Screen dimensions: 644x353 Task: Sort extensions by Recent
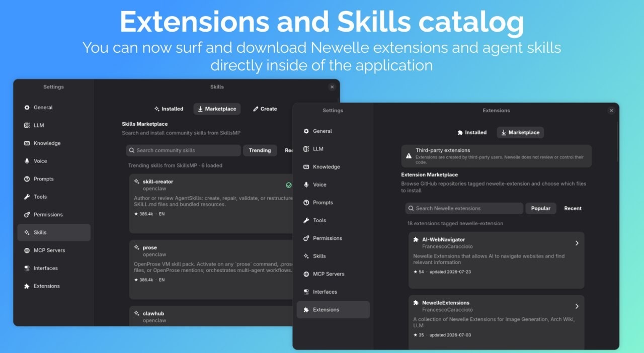(573, 208)
